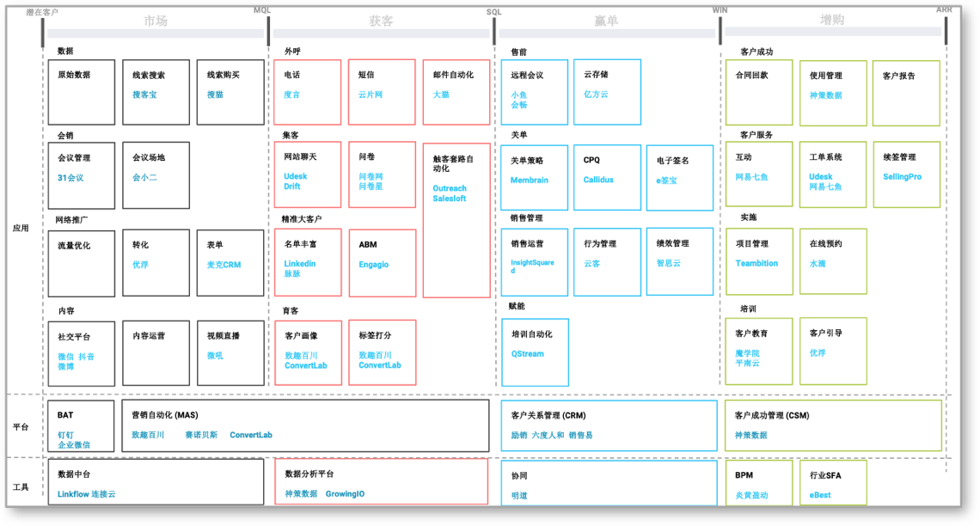The width and height of the screenshot is (980, 526).
Task: Select the 标签打分 card title
Action: point(375,335)
